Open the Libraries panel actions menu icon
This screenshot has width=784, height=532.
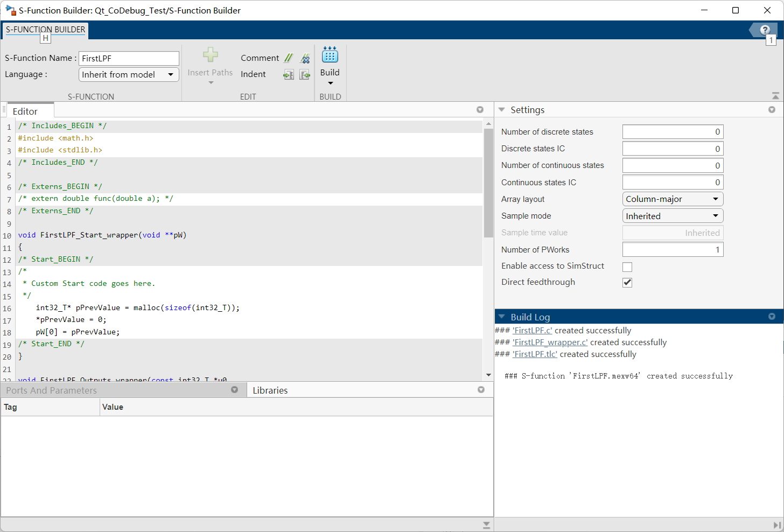(481, 390)
